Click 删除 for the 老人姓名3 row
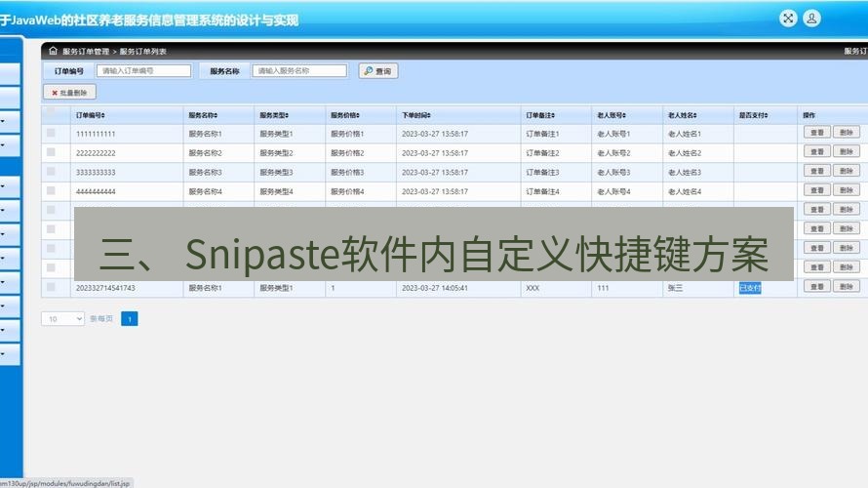Viewport: 868px width, 488px height. coord(847,171)
